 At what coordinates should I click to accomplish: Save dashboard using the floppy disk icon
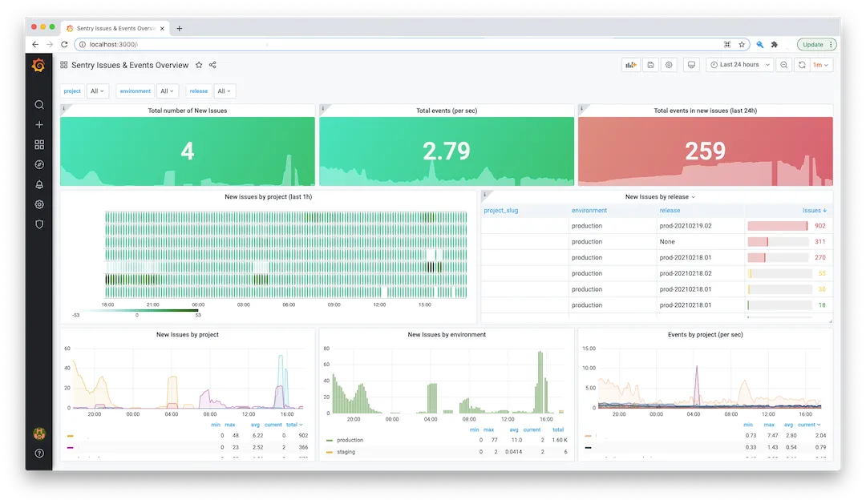[650, 65]
